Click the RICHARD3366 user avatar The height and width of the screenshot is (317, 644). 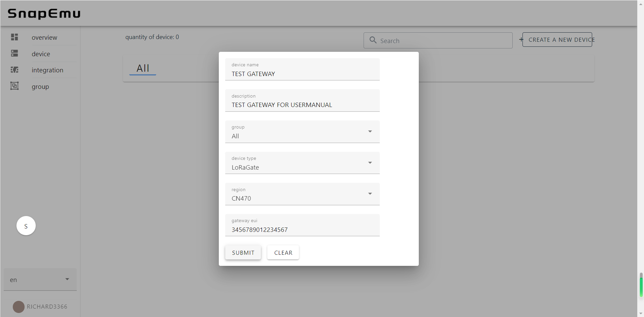point(19,307)
